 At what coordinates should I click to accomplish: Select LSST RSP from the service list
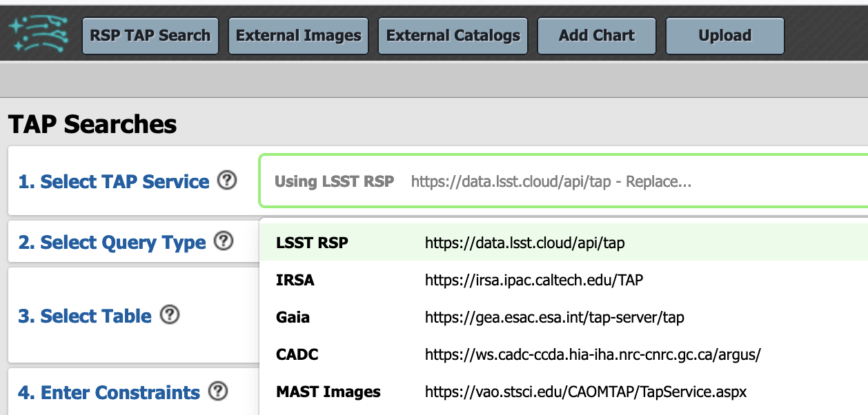[563, 243]
